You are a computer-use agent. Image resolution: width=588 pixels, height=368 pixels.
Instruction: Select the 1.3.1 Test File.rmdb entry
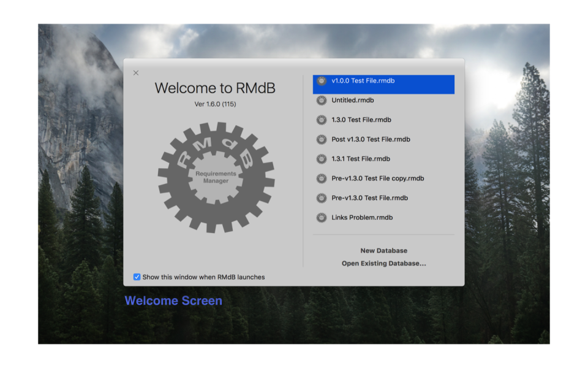coord(361,159)
